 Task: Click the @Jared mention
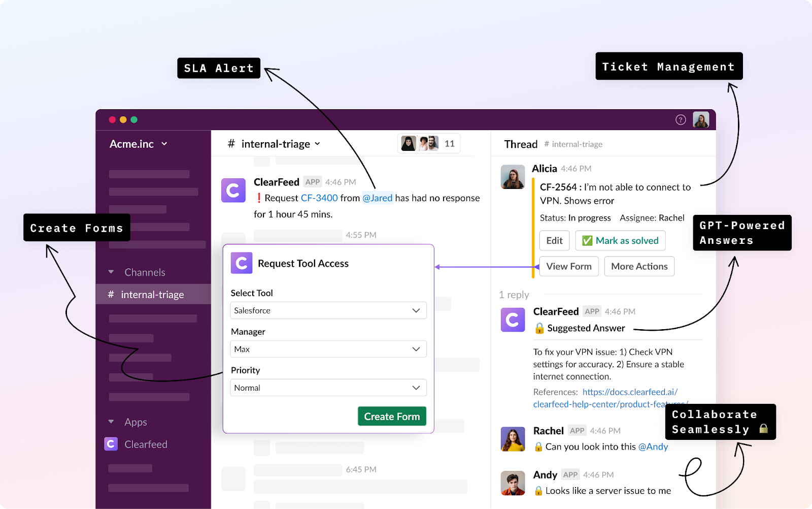(x=377, y=198)
